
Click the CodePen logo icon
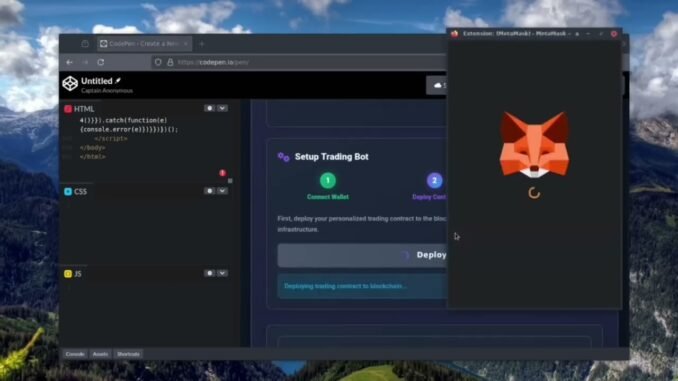70,83
